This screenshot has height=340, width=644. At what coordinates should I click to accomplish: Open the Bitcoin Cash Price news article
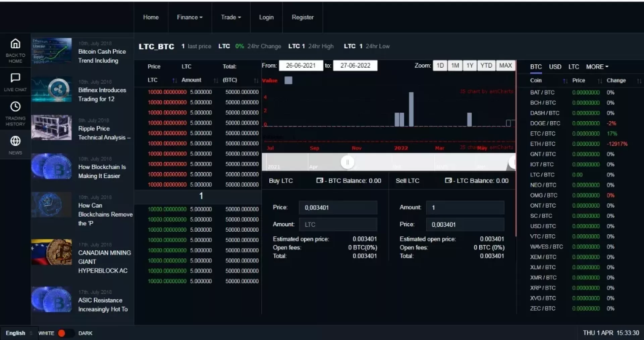click(x=102, y=56)
